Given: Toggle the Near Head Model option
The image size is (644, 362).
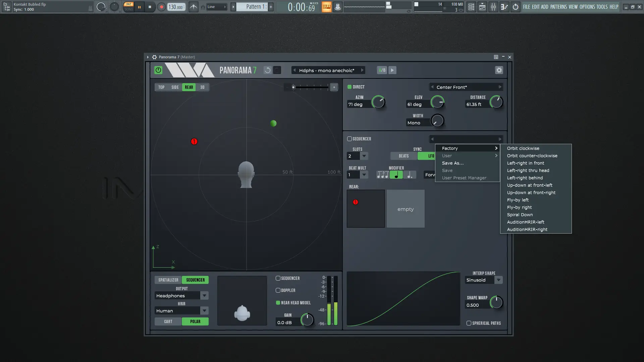Looking at the screenshot, I should point(278,303).
